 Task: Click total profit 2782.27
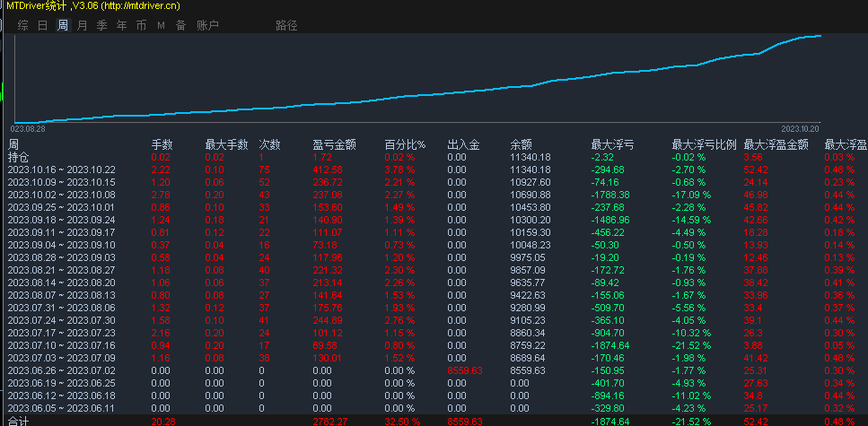click(x=330, y=421)
